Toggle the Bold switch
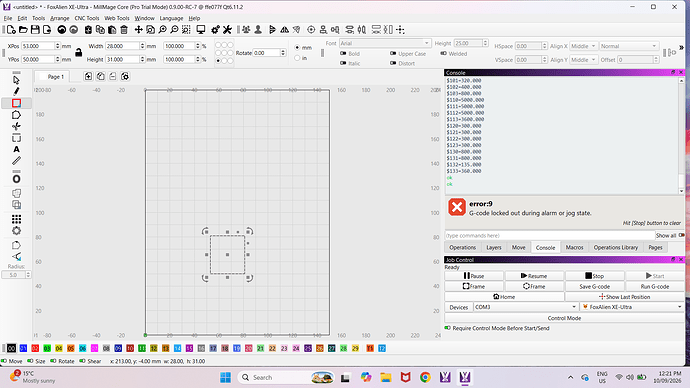The image size is (690, 388). coord(343,53)
